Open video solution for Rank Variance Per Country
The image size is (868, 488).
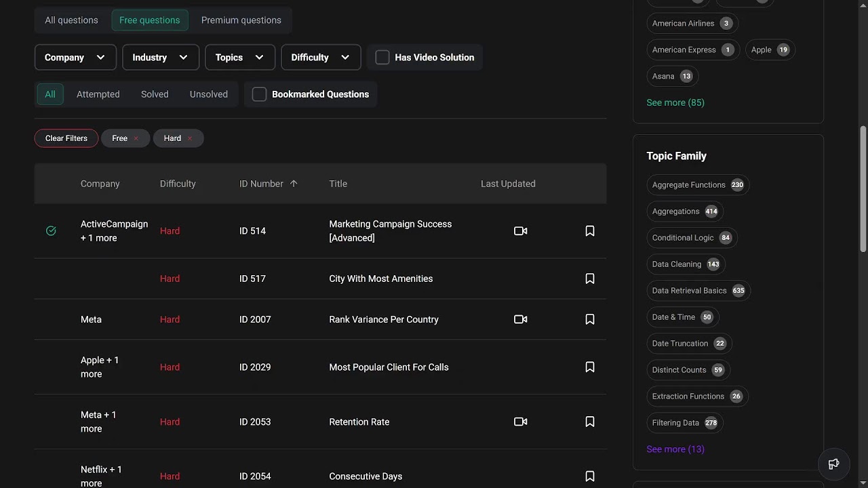(520, 319)
